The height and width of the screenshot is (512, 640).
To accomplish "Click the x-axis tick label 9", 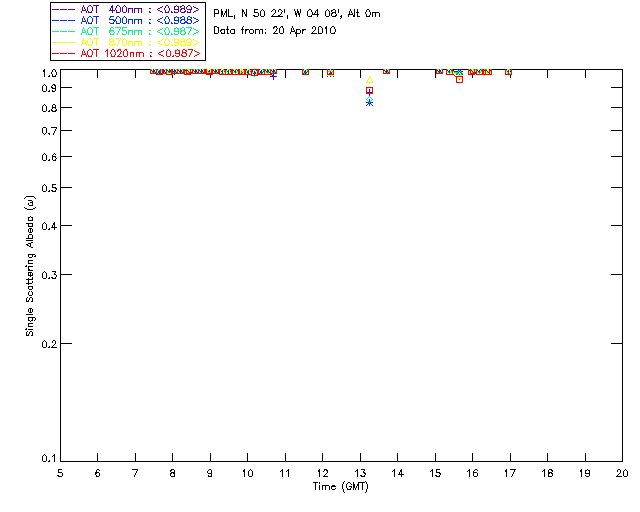I will [210, 473].
